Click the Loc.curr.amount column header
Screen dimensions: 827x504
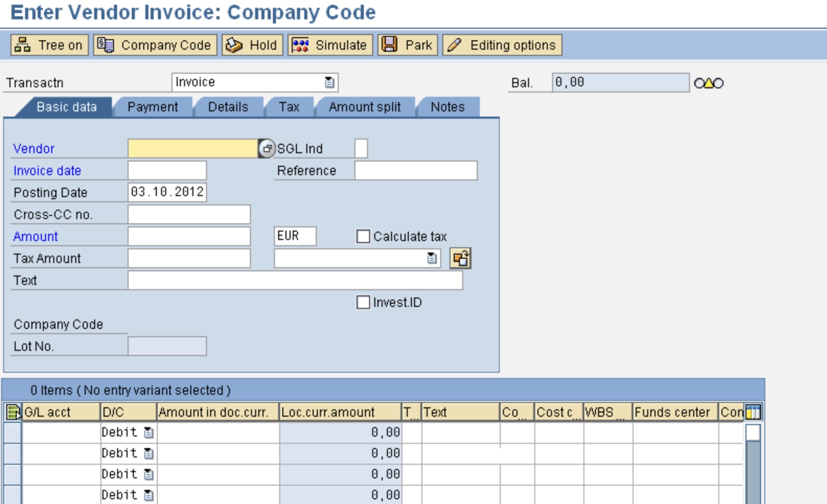pyautogui.click(x=340, y=412)
